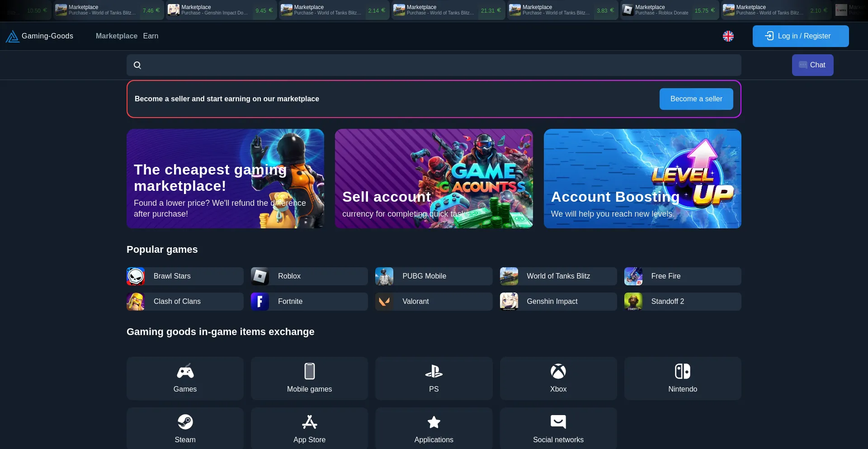Click the Roblox game icon
868x449 pixels.
260,276
